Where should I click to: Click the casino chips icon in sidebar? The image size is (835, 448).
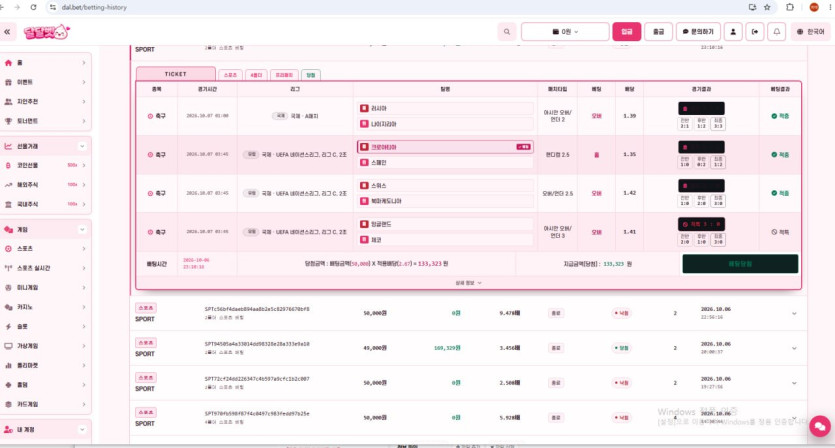coord(8,307)
